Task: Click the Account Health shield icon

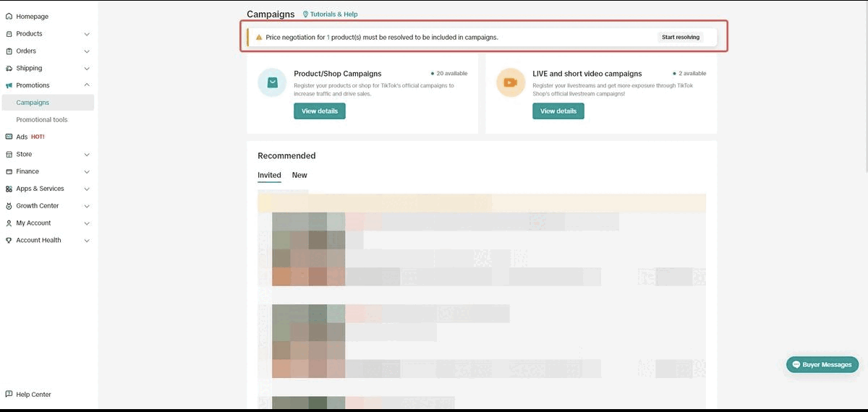Action: 9,240
